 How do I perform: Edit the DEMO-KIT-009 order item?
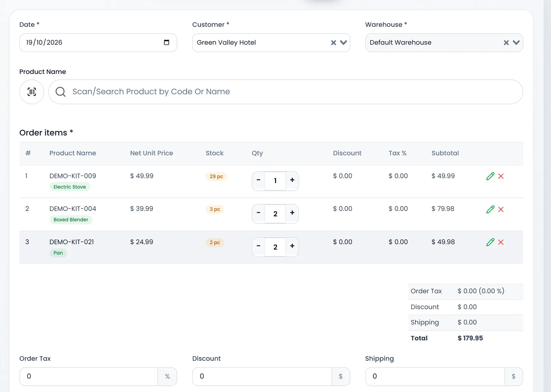pyautogui.click(x=490, y=176)
